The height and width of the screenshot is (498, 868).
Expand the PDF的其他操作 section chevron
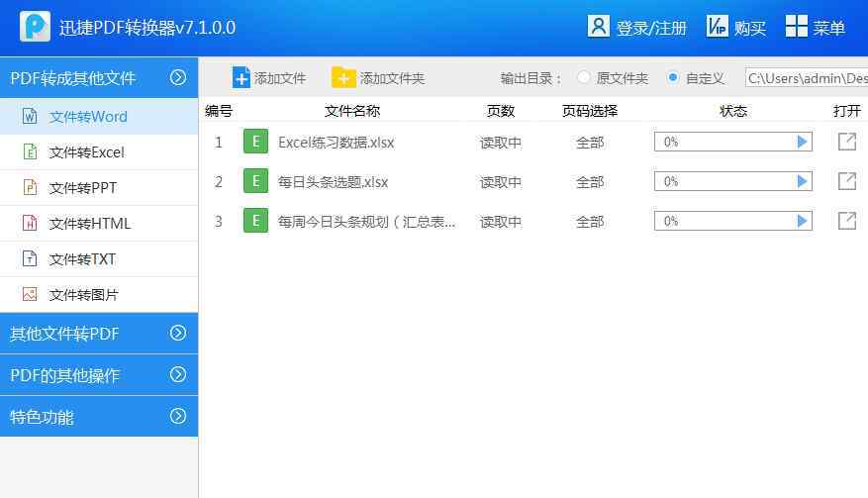point(178,374)
